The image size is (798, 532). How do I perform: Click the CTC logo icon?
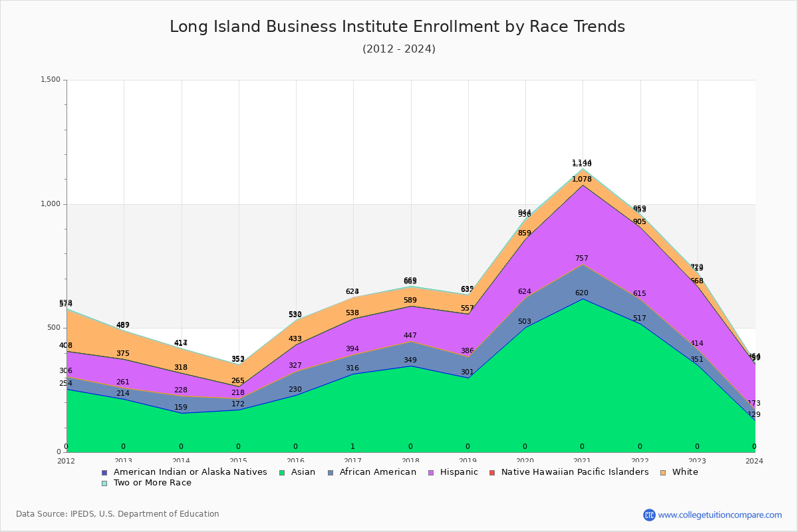pyautogui.click(x=649, y=515)
